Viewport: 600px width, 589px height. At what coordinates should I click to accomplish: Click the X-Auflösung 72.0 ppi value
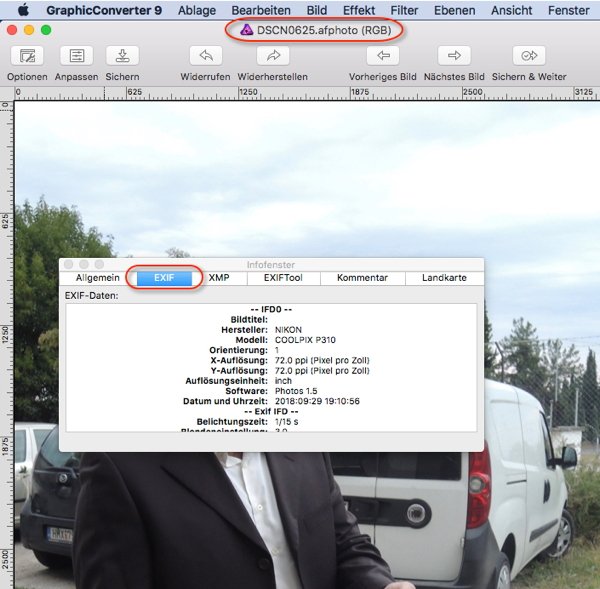coord(322,360)
